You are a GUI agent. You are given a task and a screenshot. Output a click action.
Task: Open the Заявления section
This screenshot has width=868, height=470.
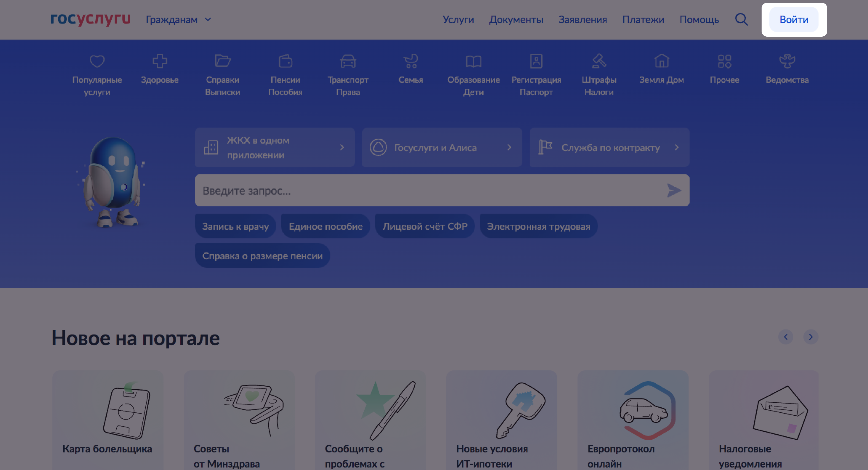click(x=583, y=20)
